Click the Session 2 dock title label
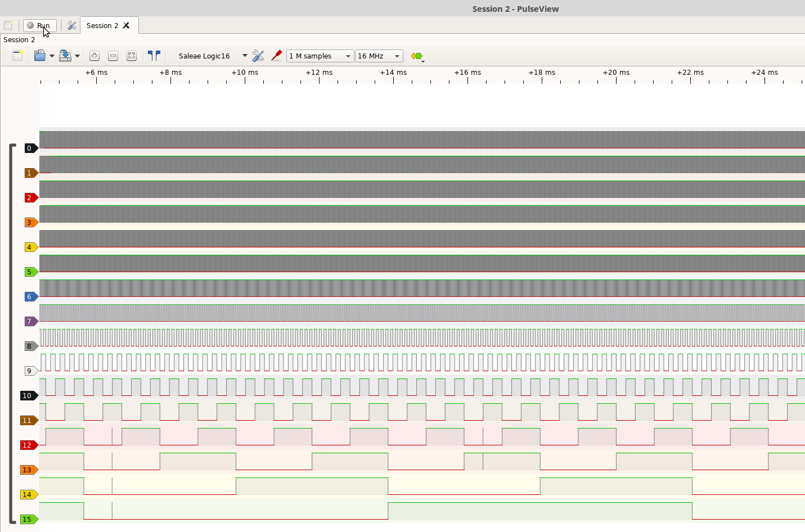The height and width of the screenshot is (532, 805). (x=19, y=39)
